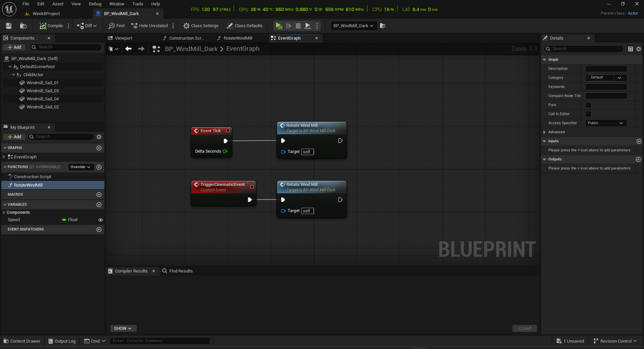This screenshot has width=644, height=349.
Task: Open the Access Specifier dropdown
Action: point(605,123)
